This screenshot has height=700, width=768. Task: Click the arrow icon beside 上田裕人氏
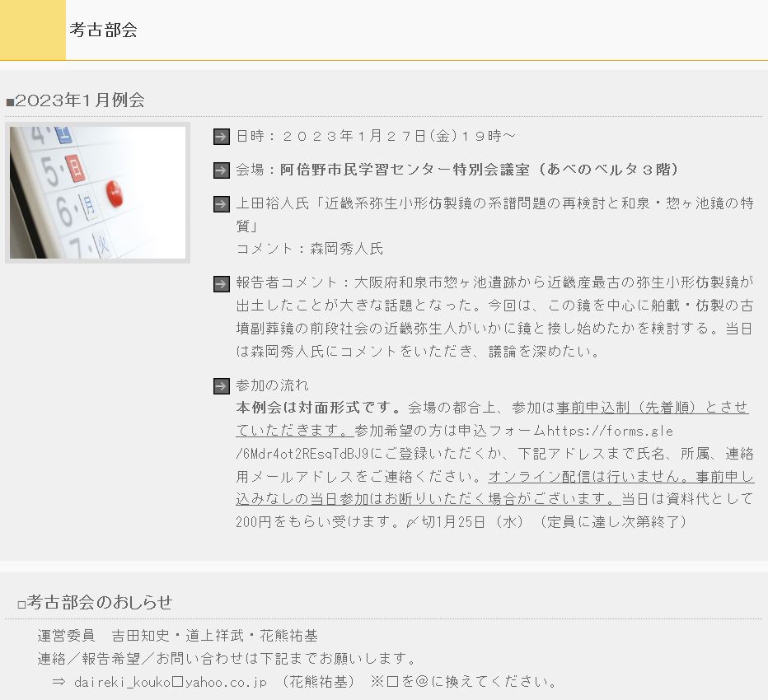[222, 204]
